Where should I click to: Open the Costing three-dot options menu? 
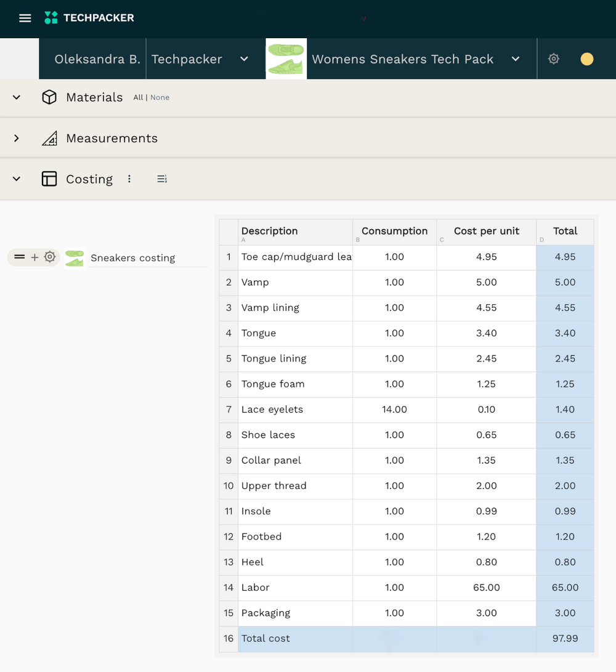tap(129, 179)
